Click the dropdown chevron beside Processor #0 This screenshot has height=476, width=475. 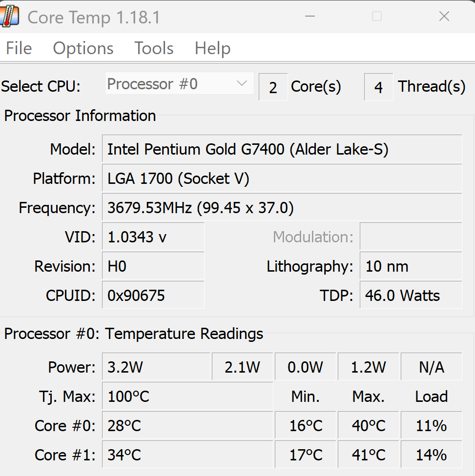click(242, 84)
